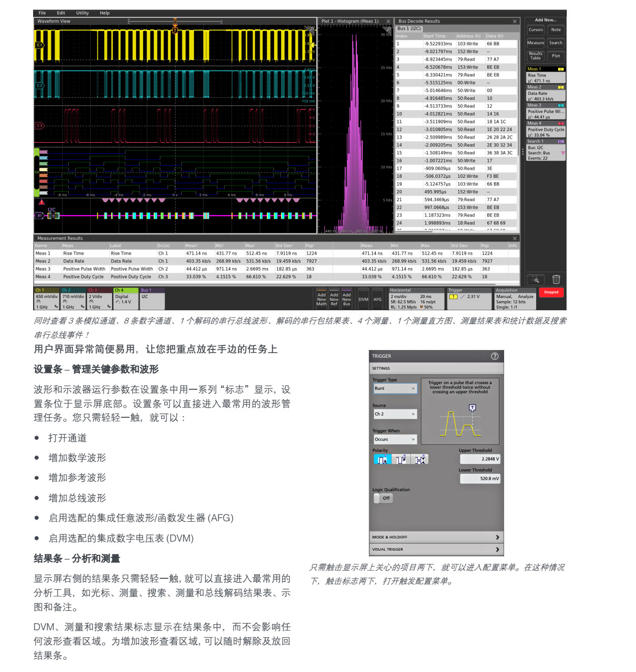Close the Plot 1 Histogram panel
636x672 pixels.
388,21
